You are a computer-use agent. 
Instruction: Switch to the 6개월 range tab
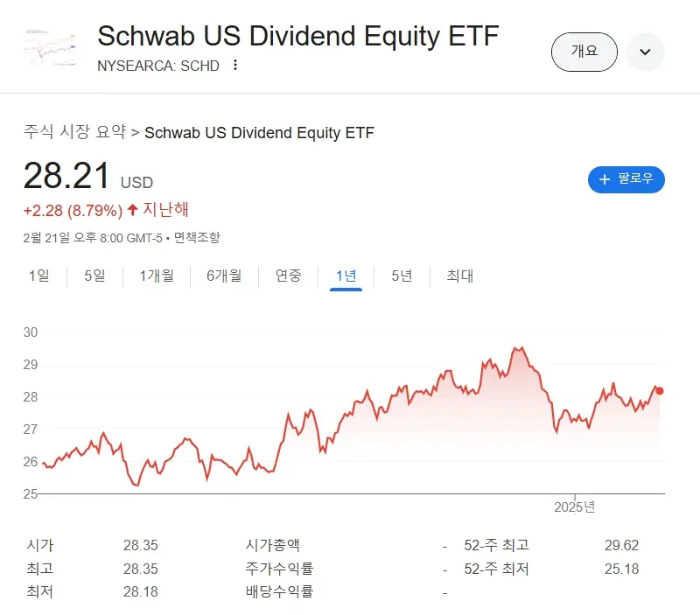click(x=224, y=276)
